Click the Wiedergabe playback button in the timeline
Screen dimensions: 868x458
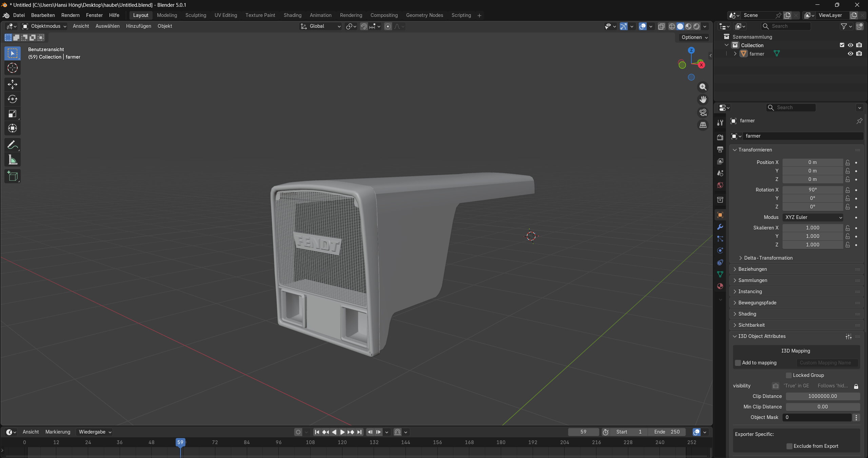pyautogui.click(x=95, y=432)
